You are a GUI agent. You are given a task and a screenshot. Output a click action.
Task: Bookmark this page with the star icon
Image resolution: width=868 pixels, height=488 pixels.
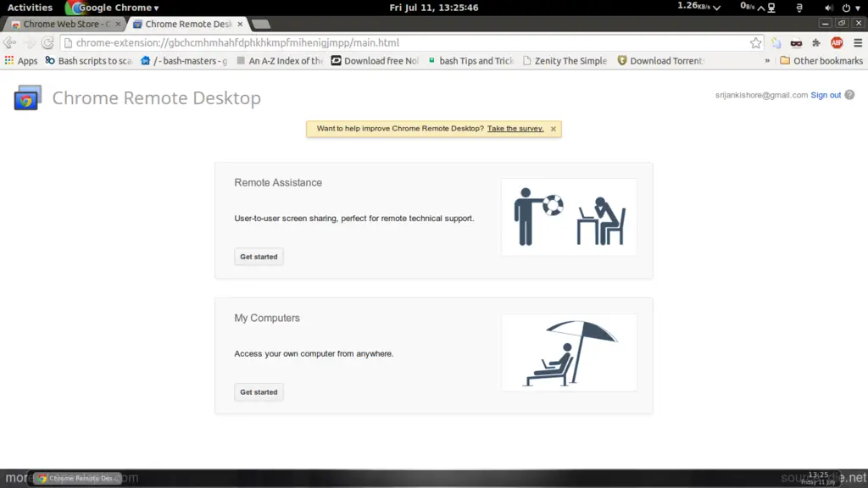point(755,42)
